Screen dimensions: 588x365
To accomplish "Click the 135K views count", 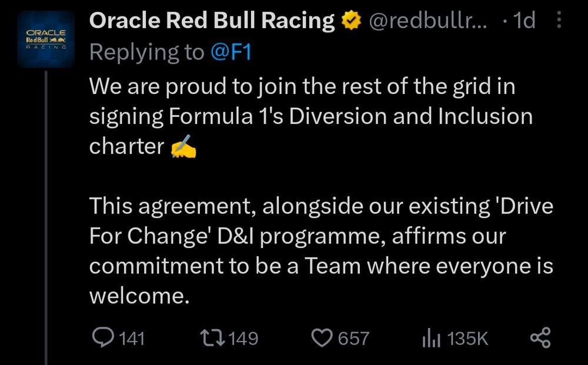I will coord(467,339).
